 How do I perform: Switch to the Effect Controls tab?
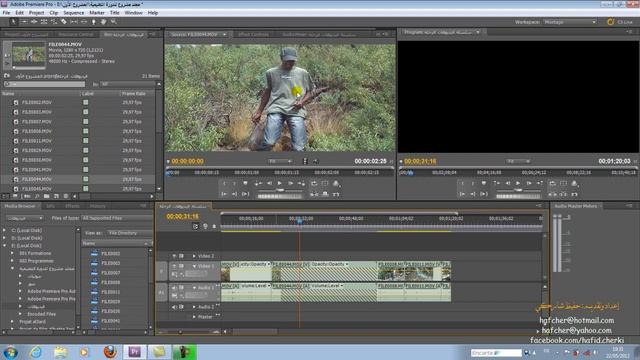click(253, 35)
